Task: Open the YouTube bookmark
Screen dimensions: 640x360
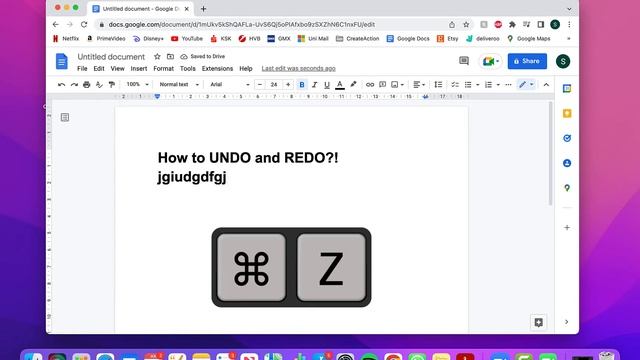Action: tap(187, 39)
